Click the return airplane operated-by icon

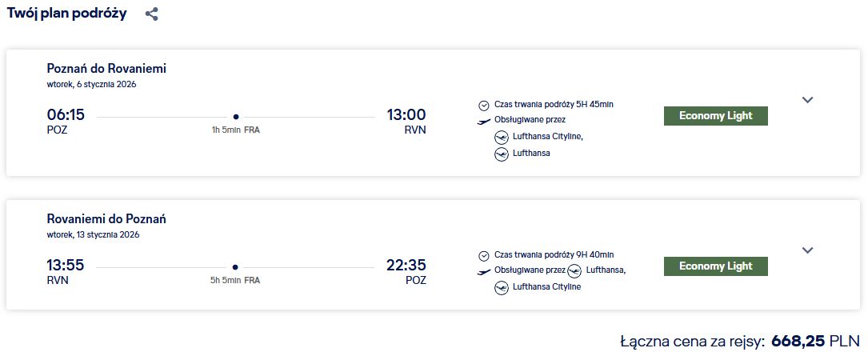[484, 271]
